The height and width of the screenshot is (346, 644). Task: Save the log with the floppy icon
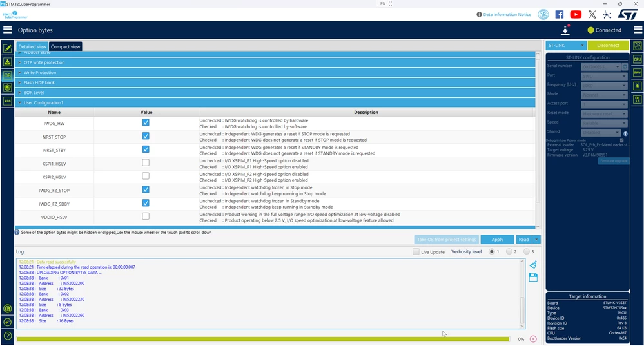pos(533,277)
